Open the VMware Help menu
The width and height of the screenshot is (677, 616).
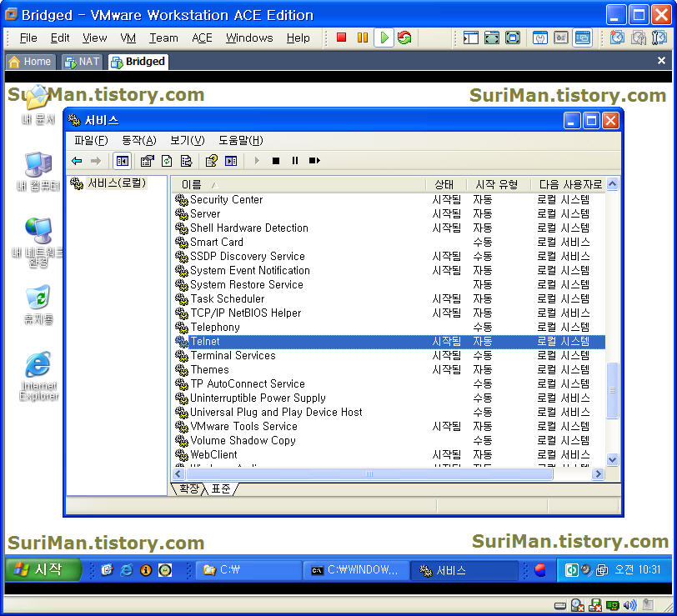(x=298, y=38)
